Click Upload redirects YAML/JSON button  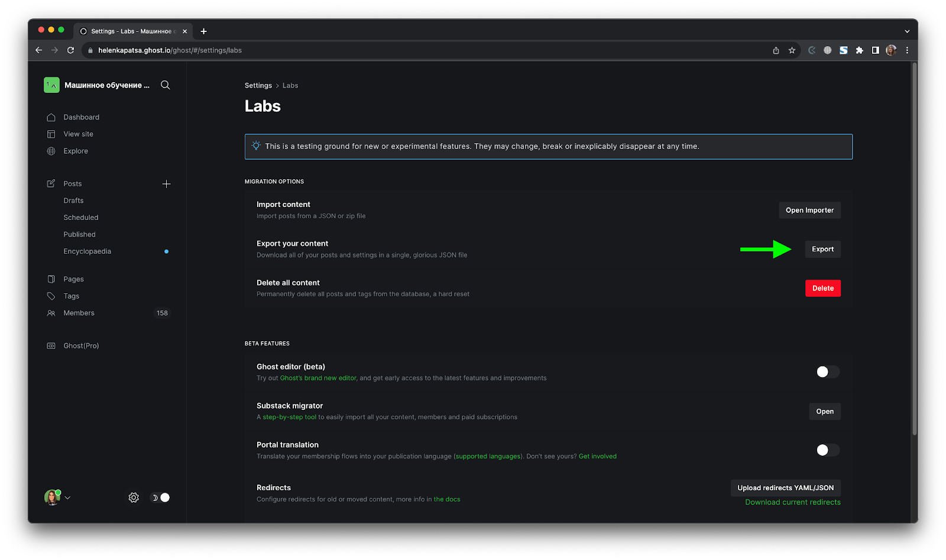coord(785,488)
